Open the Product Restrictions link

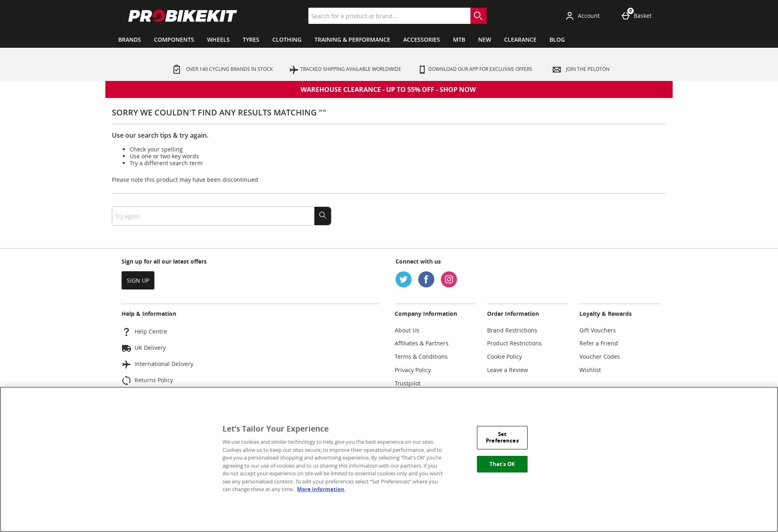pos(514,343)
